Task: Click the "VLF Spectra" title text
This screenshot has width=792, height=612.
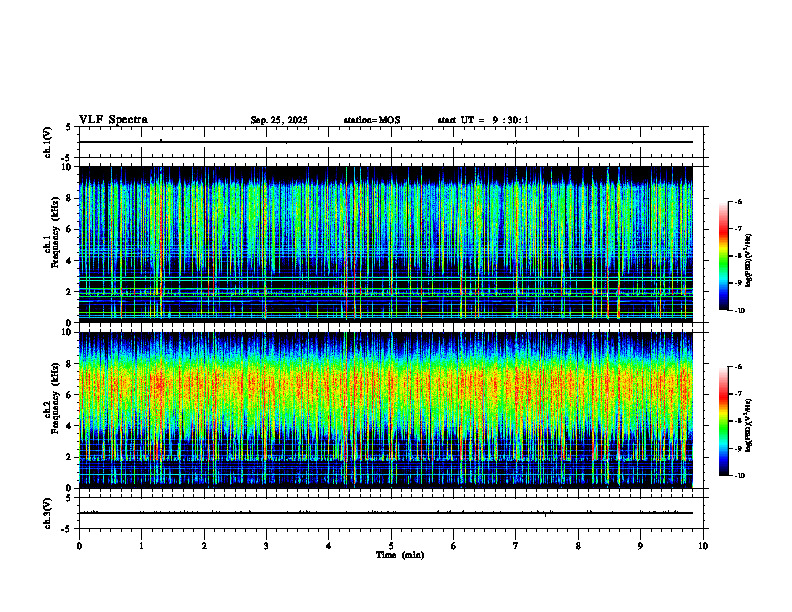Action: 113,120
